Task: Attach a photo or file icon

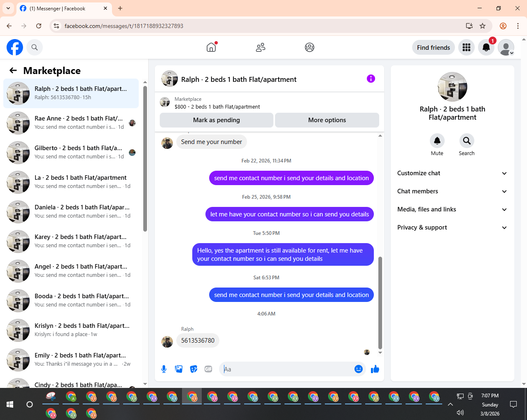Action: [x=179, y=369]
